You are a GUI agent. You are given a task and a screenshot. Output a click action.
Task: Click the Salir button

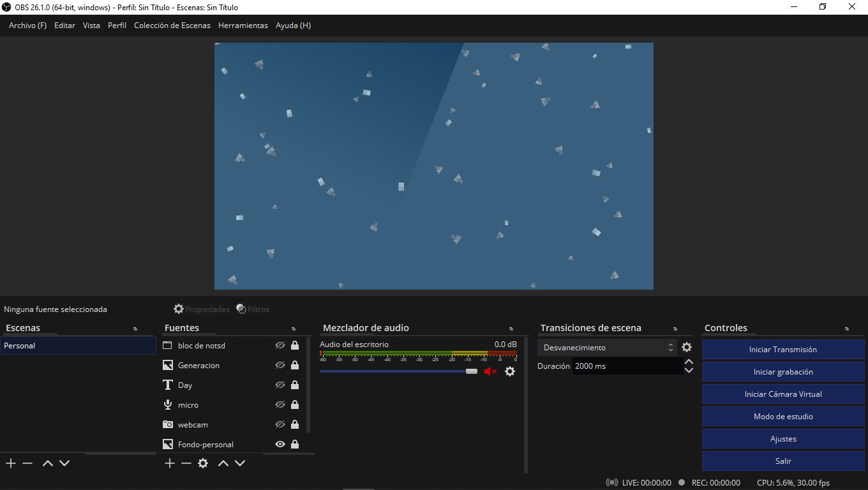tap(783, 461)
